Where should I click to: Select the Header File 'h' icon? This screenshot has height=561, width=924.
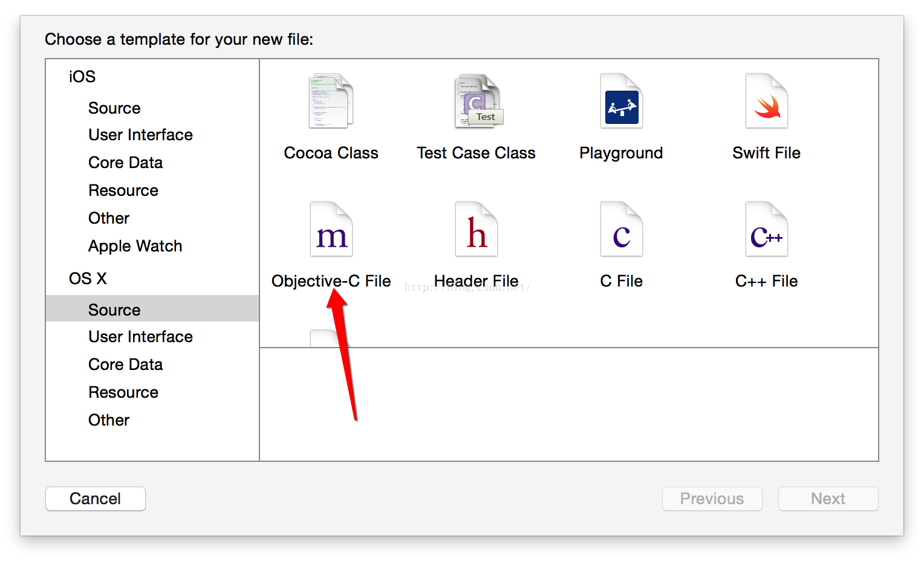(477, 229)
